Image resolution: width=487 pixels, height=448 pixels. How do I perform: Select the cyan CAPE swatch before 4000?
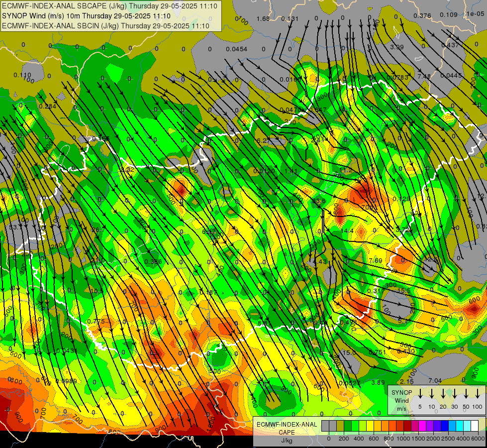(459, 426)
